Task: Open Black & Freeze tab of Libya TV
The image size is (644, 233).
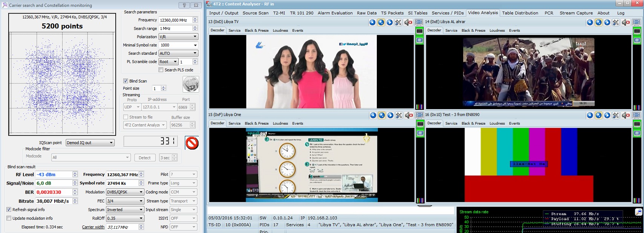Action: pos(257,31)
